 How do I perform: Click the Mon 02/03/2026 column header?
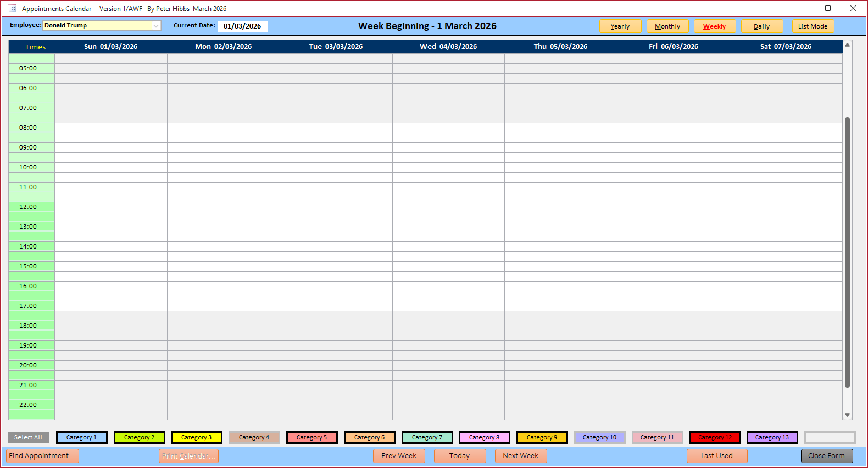224,47
